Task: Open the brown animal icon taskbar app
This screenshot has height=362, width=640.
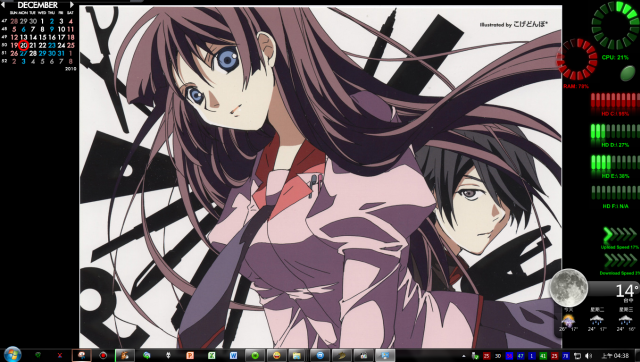Action: [124, 355]
